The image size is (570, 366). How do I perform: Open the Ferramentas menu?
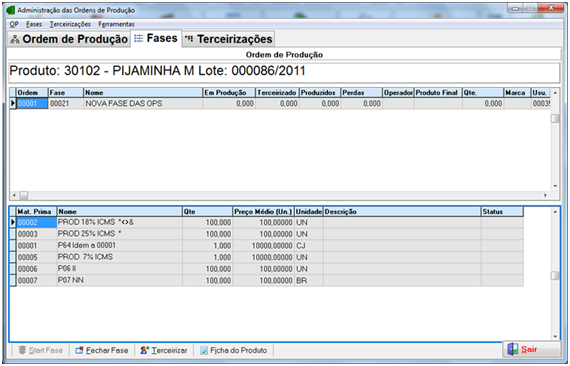pos(116,24)
